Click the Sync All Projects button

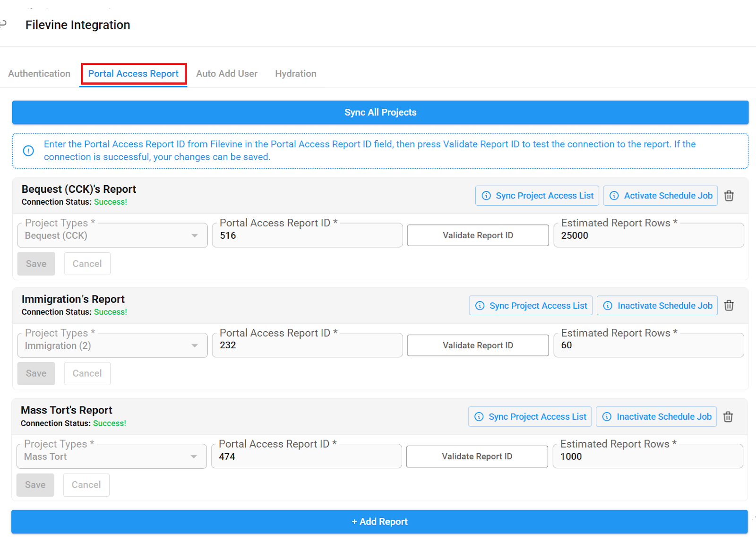coord(380,112)
